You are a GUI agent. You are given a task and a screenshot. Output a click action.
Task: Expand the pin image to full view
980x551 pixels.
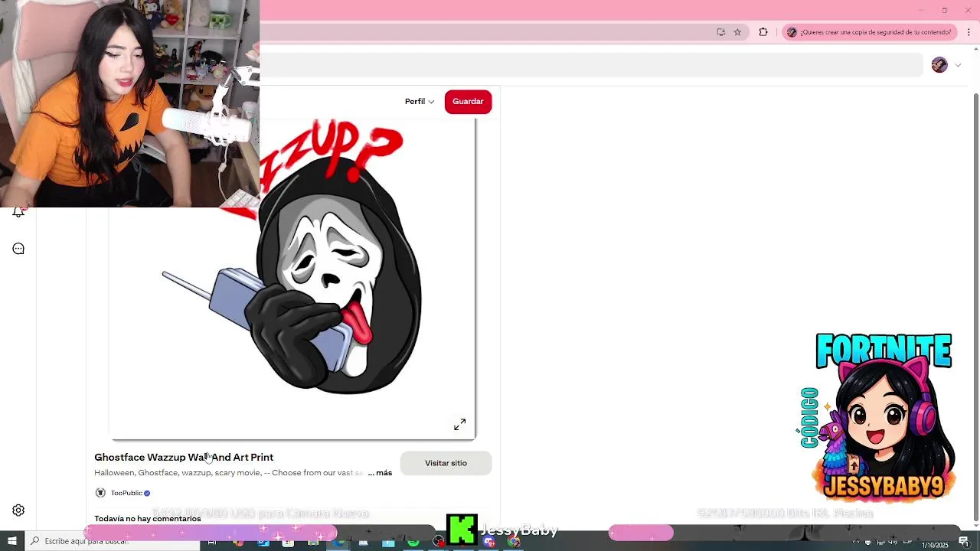click(459, 425)
